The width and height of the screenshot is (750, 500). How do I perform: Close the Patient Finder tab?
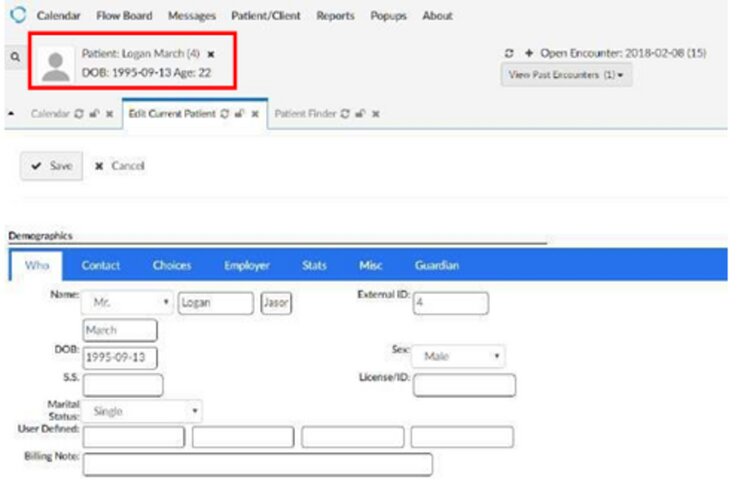pyautogui.click(x=375, y=114)
